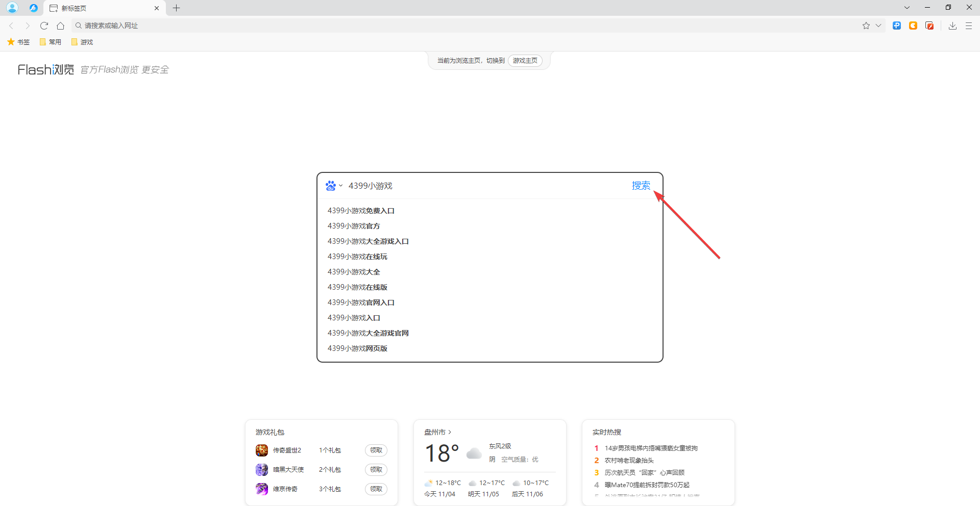Open the user profile avatar icon
Image resolution: width=980 pixels, height=506 pixels.
12,8
